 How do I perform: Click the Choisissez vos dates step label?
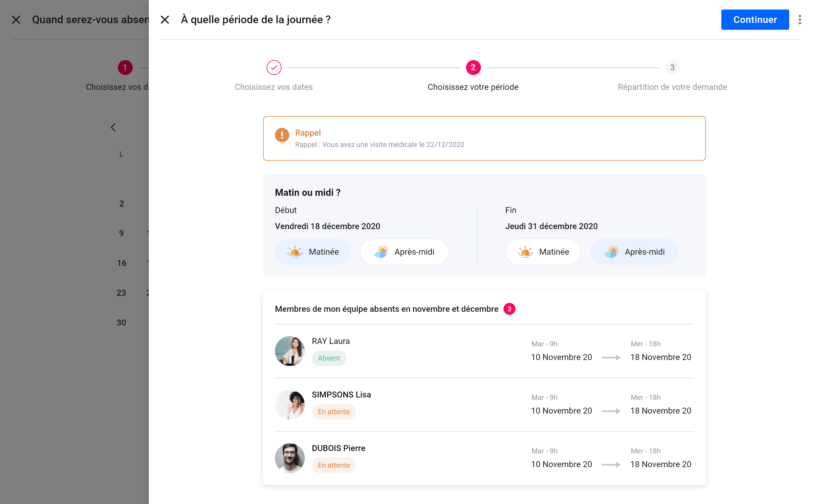pos(273,87)
